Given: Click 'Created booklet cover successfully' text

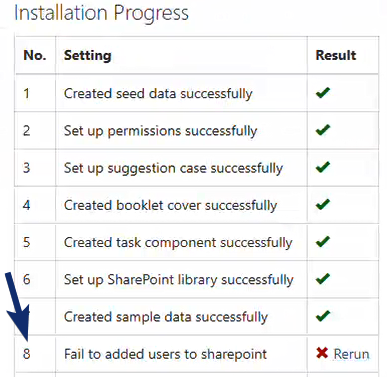Looking at the screenshot, I should (x=170, y=205).
